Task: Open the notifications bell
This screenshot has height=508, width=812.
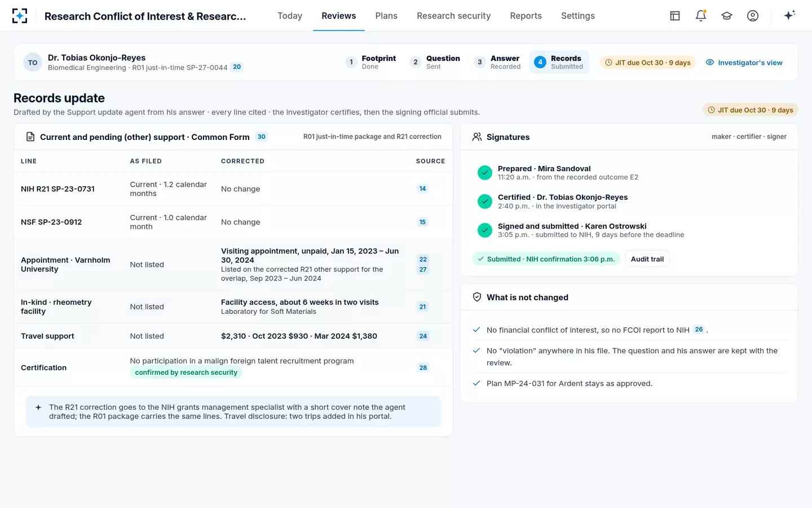Action: (701, 16)
